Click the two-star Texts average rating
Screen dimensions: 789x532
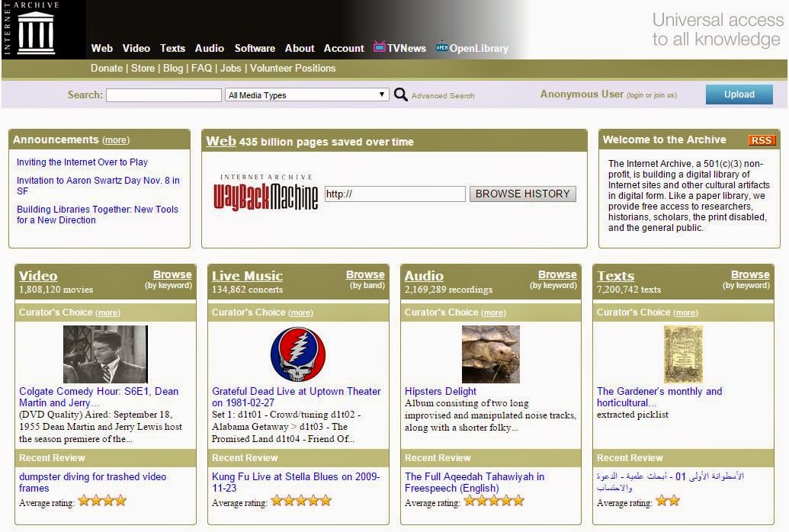pyautogui.click(x=668, y=501)
